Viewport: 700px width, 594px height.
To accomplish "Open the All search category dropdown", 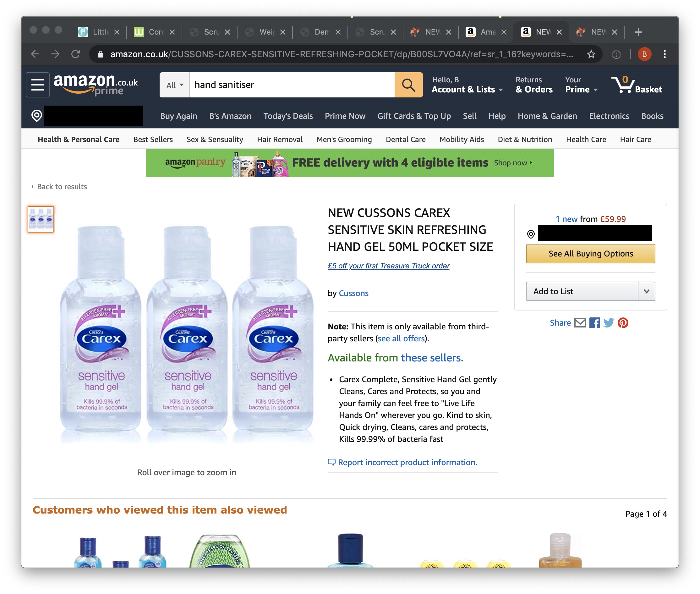I will click(175, 85).
